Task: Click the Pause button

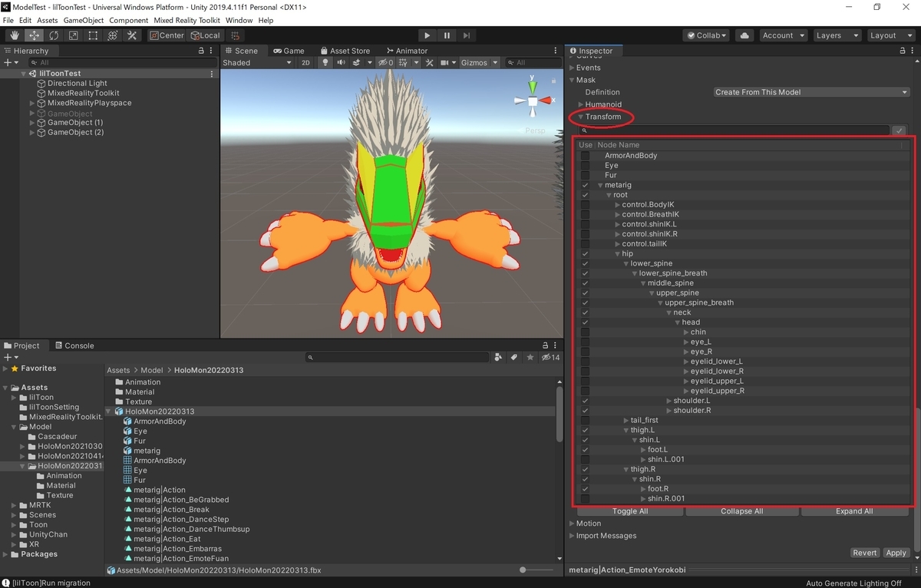Action: [x=447, y=35]
